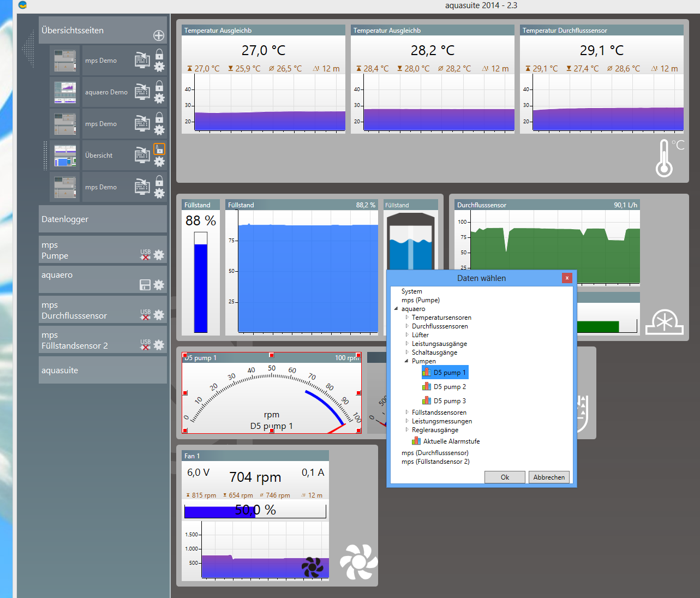The width and height of the screenshot is (700, 598).
Task: Confirm selection with the Ok button
Action: point(505,477)
